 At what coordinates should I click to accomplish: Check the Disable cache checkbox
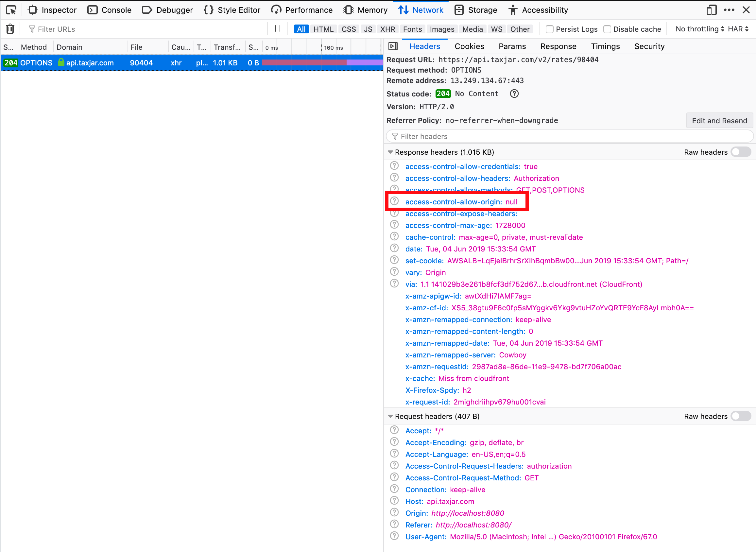pos(607,29)
